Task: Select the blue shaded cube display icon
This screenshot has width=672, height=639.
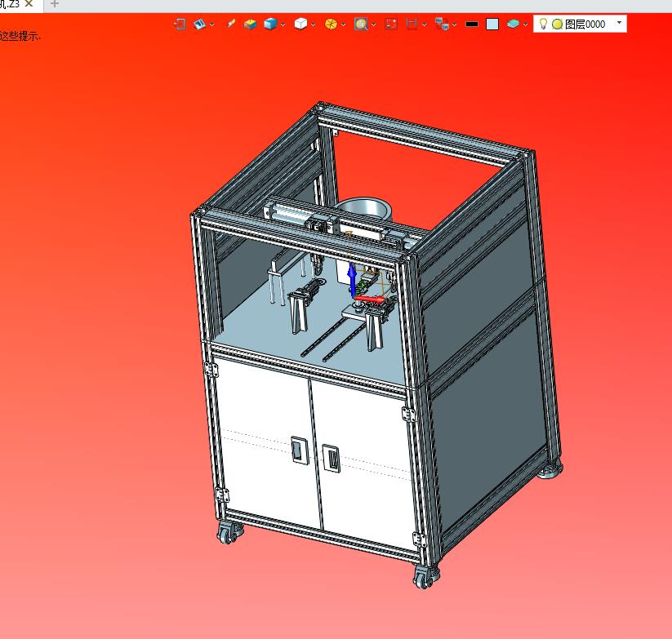Action: pos(270,24)
